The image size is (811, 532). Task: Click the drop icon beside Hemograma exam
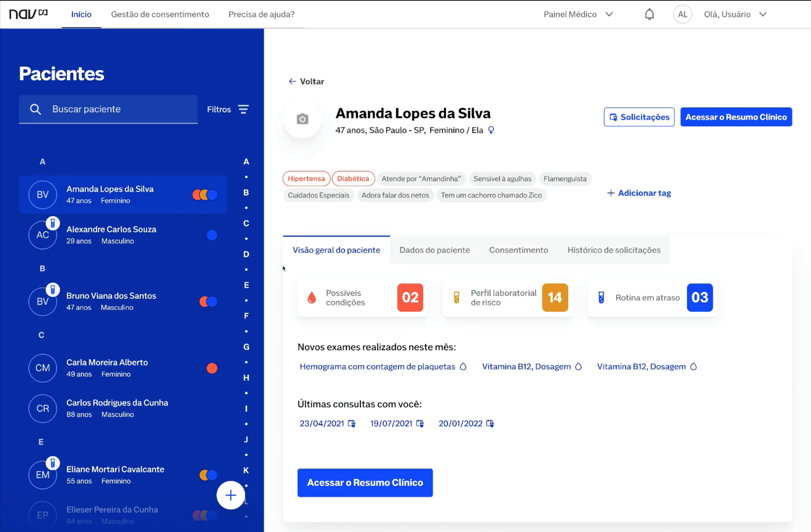(x=463, y=366)
